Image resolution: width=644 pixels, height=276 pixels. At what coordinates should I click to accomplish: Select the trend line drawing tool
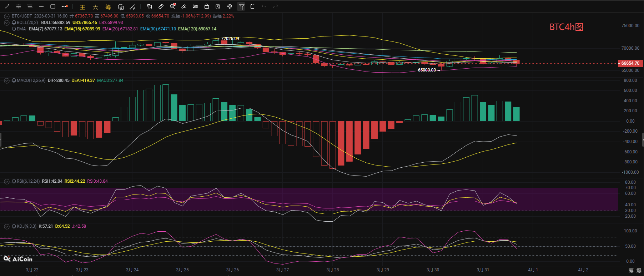point(7,6)
